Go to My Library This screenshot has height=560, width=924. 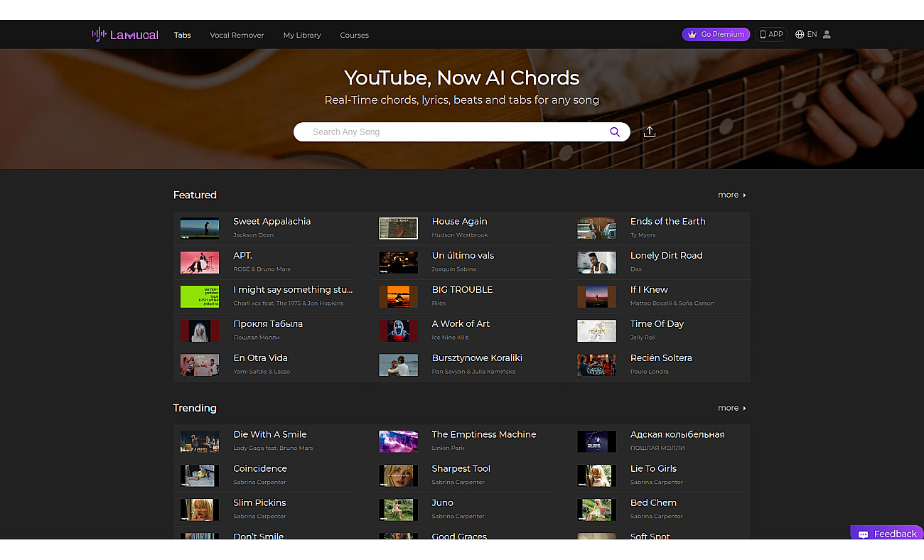point(302,35)
